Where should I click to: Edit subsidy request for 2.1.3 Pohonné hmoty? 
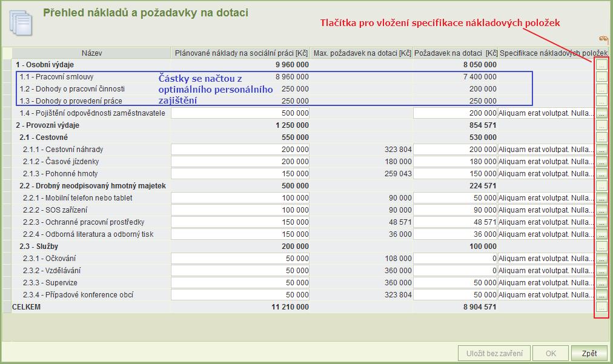(455, 174)
